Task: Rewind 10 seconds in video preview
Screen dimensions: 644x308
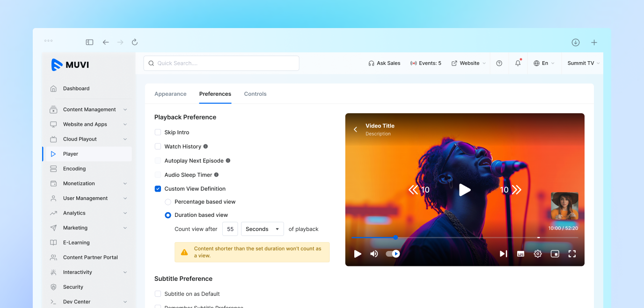Action: coord(419,190)
